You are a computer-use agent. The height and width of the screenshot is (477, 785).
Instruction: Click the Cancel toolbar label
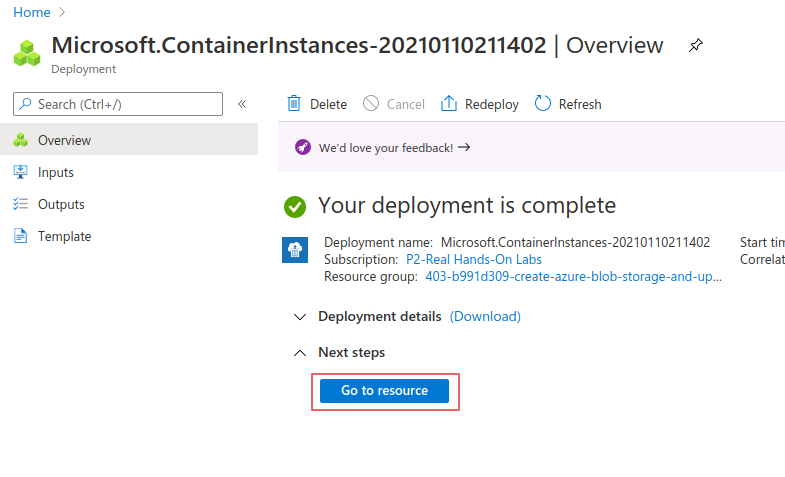tap(406, 104)
